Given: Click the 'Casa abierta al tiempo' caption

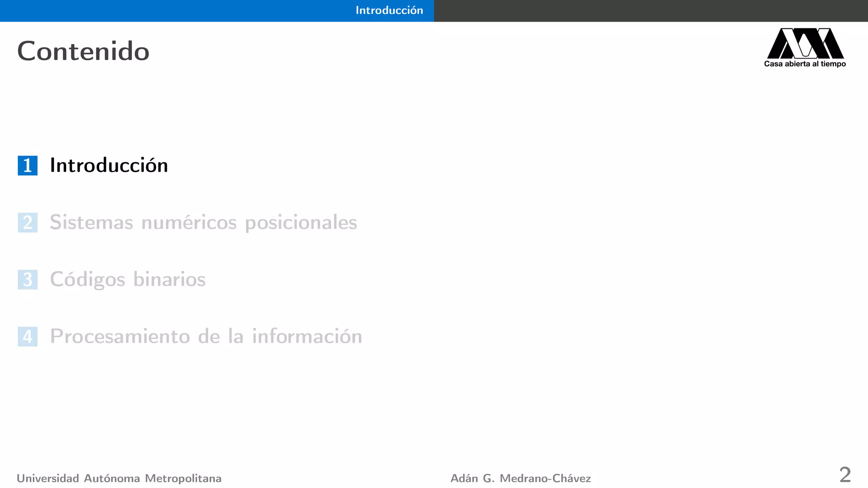Looking at the screenshot, I should click(x=805, y=64).
